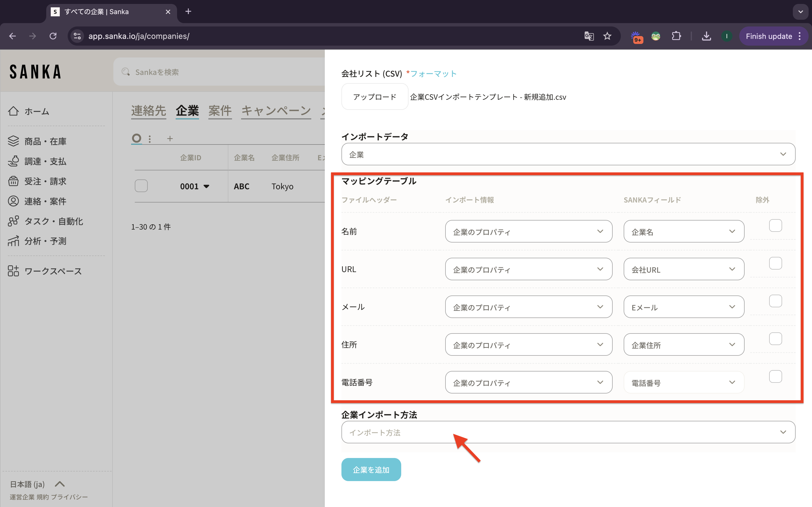Open the 連絡・案件 person icon
Viewport: 812px width, 507px height.
[x=14, y=201]
